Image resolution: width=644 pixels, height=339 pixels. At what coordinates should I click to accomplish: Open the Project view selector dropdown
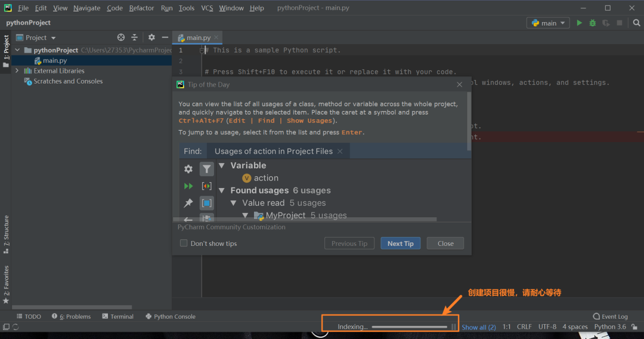pyautogui.click(x=36, y=38)
